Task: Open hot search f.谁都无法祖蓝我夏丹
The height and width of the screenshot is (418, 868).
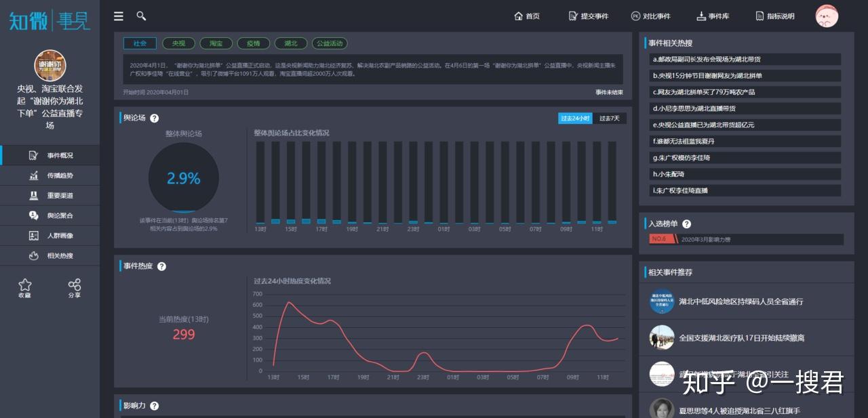Action: (x=745, y=142)
